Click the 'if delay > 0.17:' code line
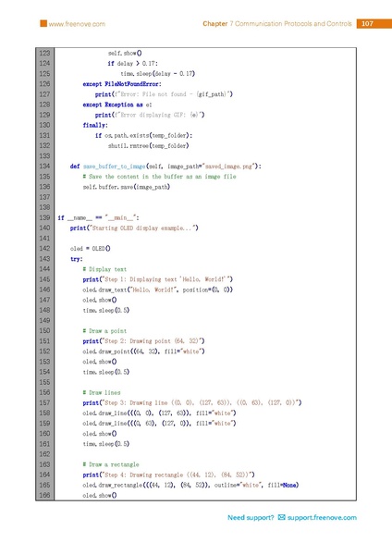The image size is (392, 555). [x=133, y=63]
